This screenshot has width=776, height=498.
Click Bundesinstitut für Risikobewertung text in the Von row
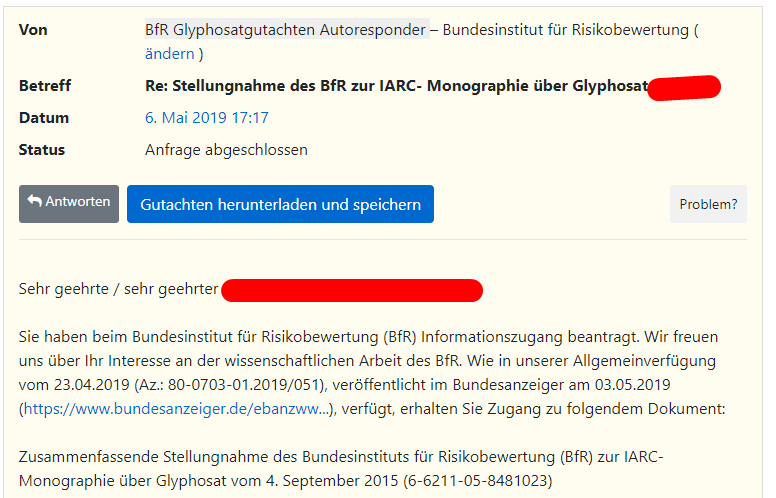[x=566, y=30]
